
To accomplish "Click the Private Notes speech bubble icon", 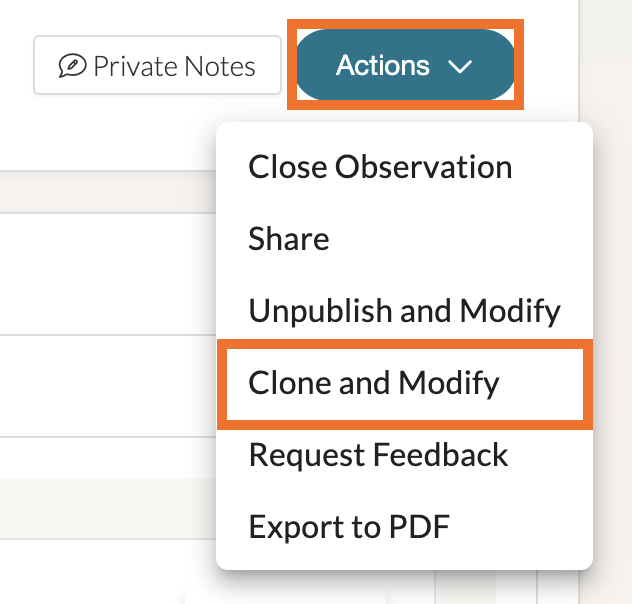I will (73, 66).
